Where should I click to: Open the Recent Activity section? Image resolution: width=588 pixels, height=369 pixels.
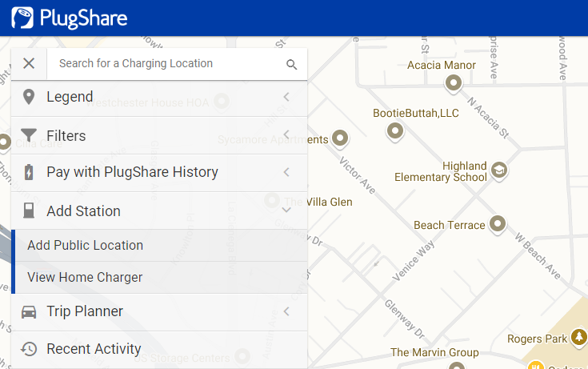tap(159, 350)
